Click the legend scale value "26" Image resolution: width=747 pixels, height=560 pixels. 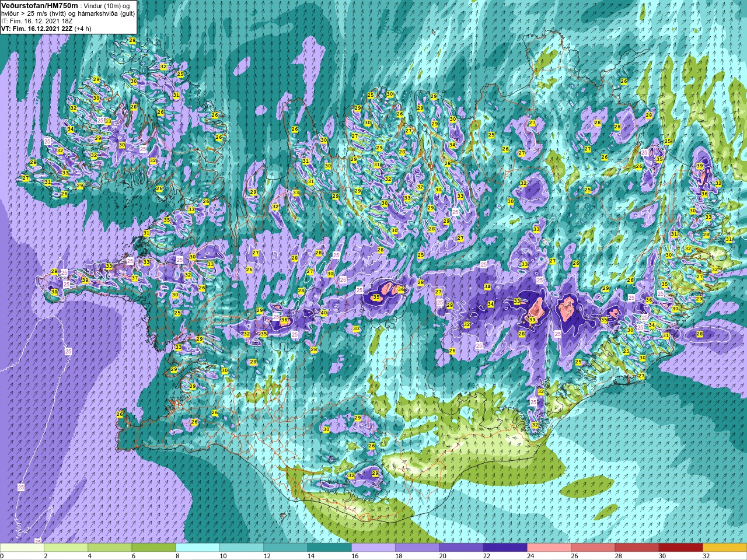[574, 556]
